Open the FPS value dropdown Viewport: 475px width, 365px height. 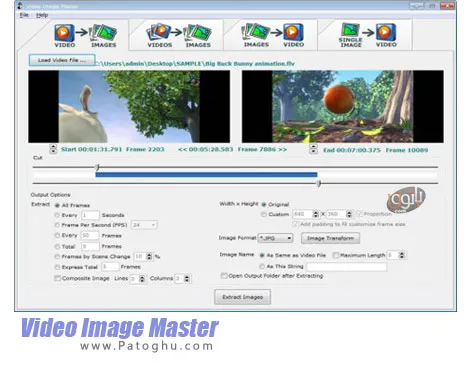[144, 225]
